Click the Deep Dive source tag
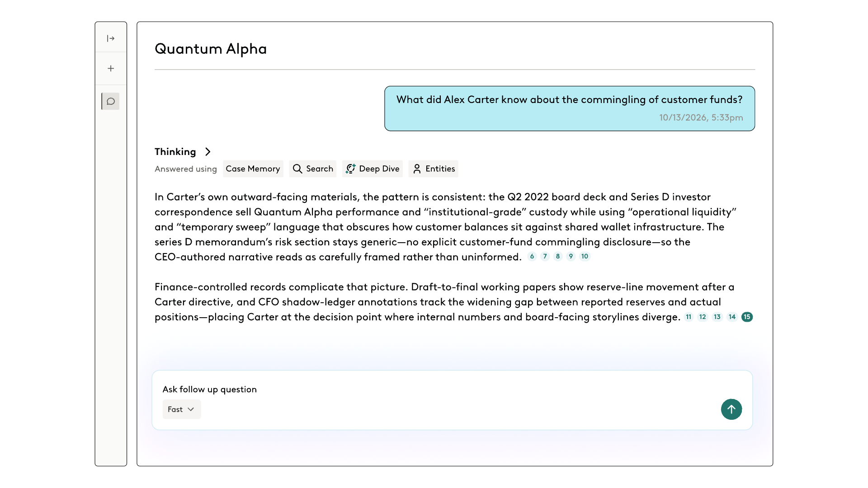The width and height of the screenshot is (868, 488). click(x=373, y=169)
